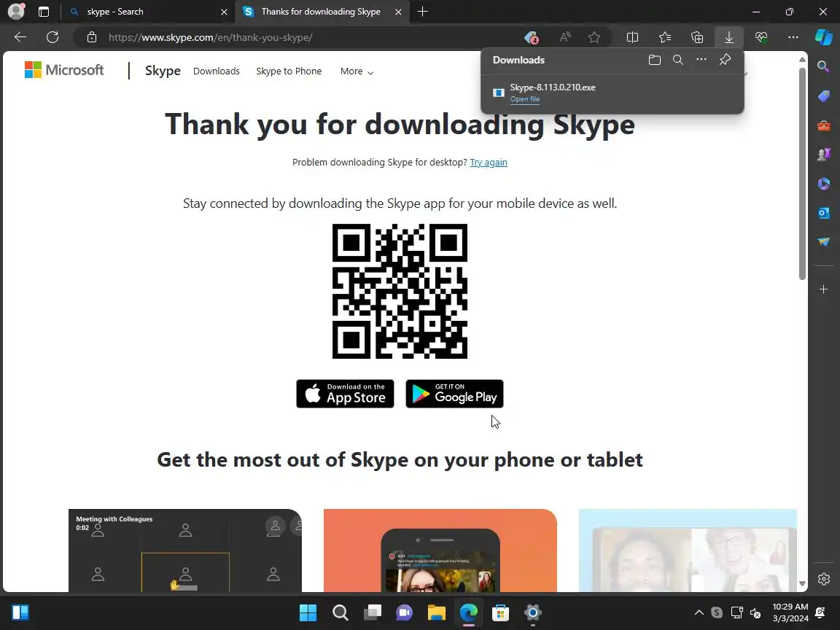Open File Explorer from taskbar
The image size is (840, 630).
tap(437, 612)
